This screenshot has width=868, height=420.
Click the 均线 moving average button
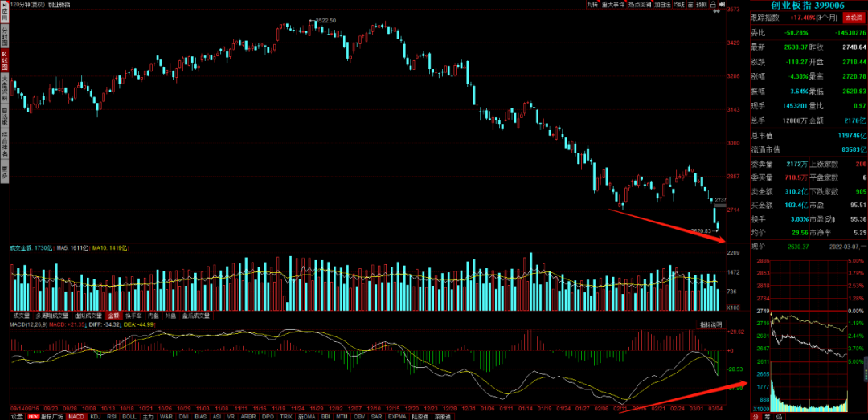[x=679, y=5]
